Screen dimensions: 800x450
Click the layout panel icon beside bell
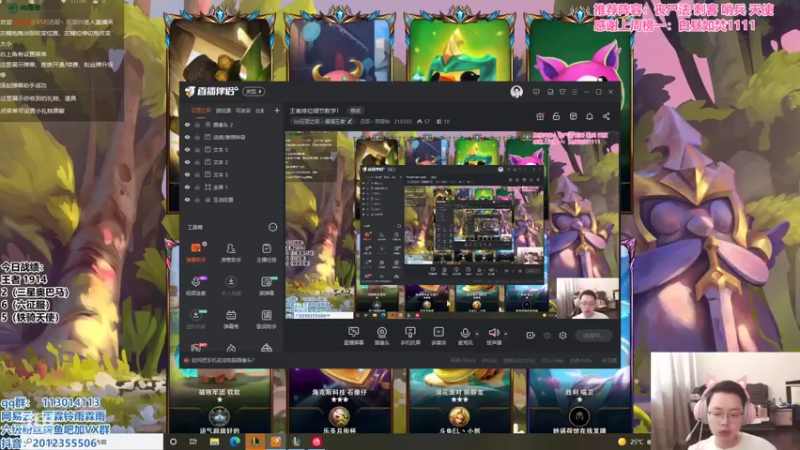573,116
